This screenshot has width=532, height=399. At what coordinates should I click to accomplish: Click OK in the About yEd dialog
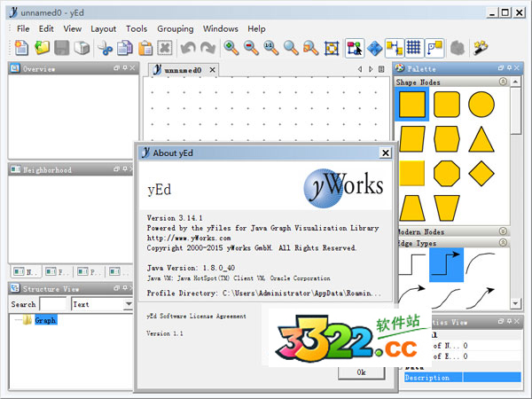[362, 372]
